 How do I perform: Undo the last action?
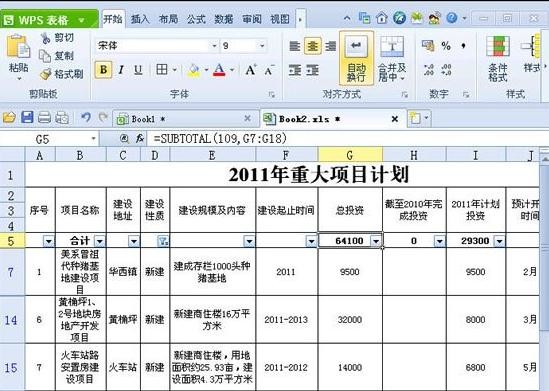pos(86,117)
